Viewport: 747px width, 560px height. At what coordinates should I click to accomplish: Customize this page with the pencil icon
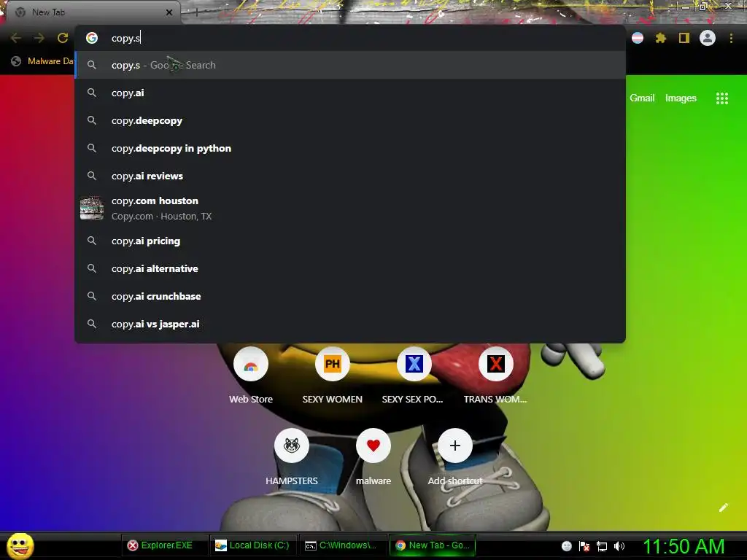coord(724,507)
